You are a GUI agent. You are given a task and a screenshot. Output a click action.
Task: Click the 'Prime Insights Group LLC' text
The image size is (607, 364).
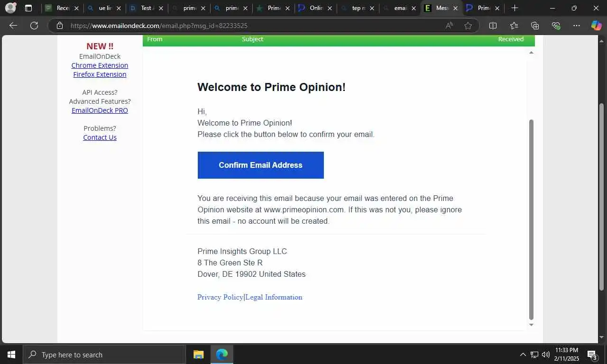pyautogui.click(x=242, y=251)
